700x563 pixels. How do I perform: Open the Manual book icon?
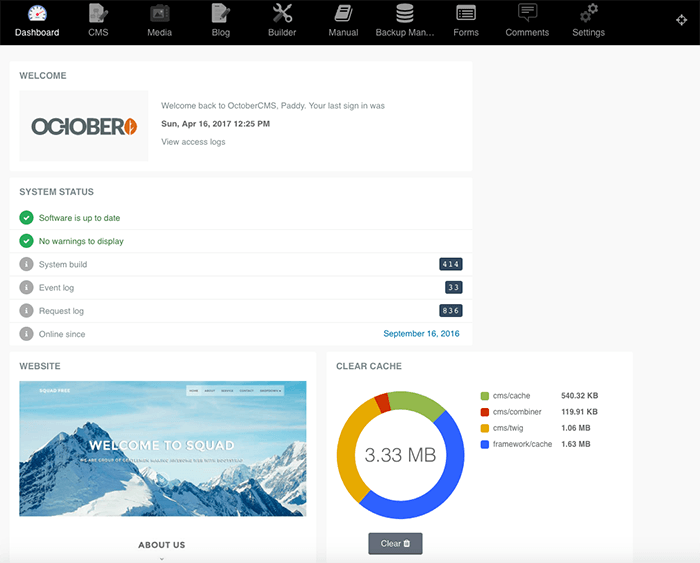343,13
